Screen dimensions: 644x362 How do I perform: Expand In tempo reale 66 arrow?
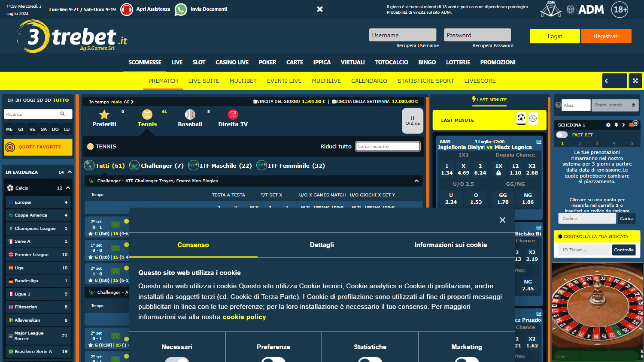tap(132, 102)
